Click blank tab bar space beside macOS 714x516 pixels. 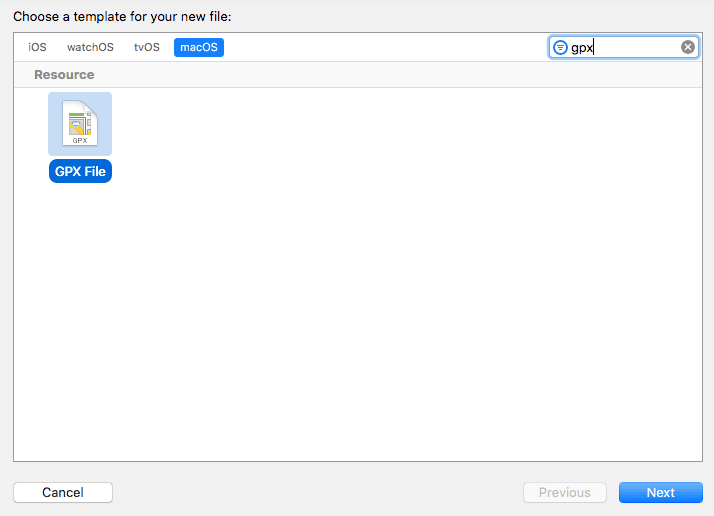coord(380,47)
